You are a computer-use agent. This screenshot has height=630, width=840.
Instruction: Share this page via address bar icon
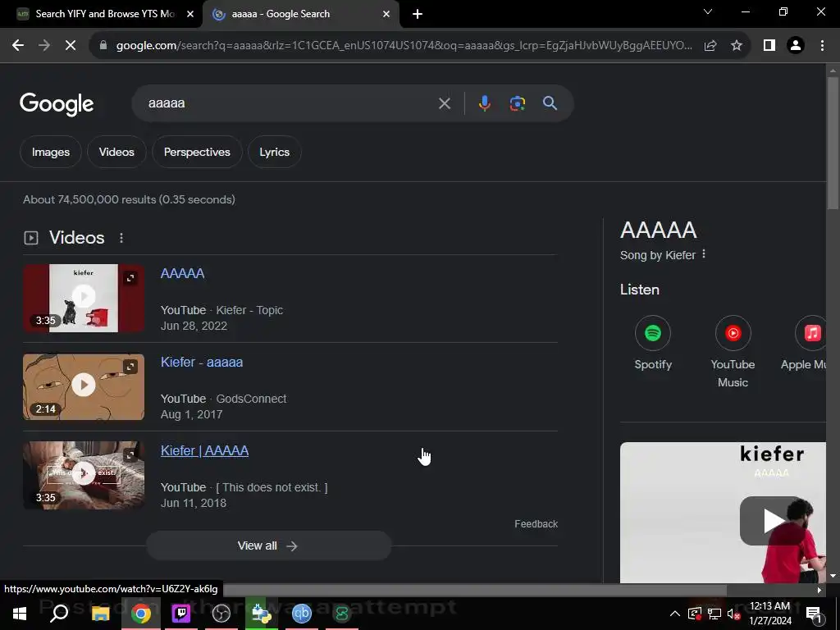click(710, 46)
